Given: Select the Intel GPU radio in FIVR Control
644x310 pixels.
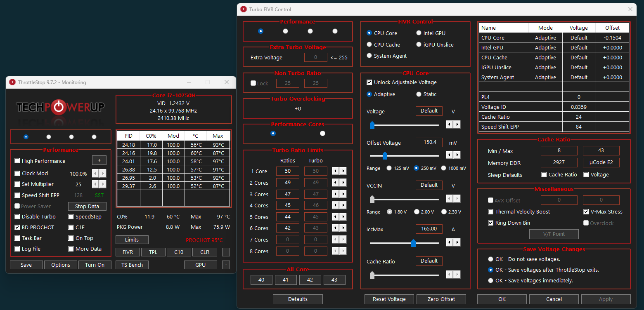Looking at the screenshot, I should (419, 33).
